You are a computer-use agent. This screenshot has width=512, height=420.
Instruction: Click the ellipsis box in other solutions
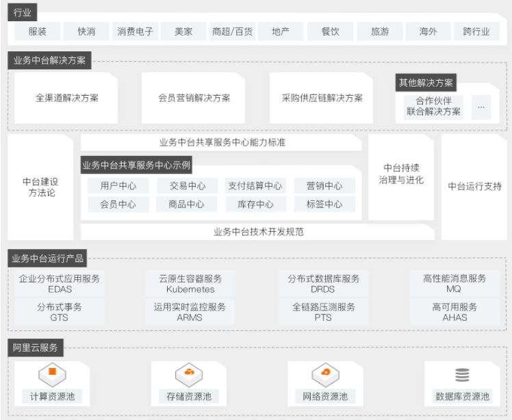481,107
